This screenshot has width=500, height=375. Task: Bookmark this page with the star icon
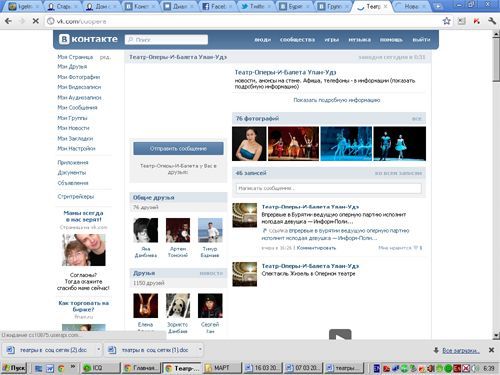446,21
